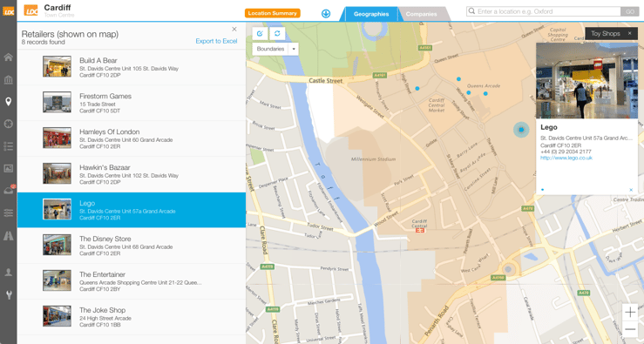The height and width of the screenshot is (344, 644).
Task: Expand the Boundaries dropdown arrow
Action: pos(294,49)
